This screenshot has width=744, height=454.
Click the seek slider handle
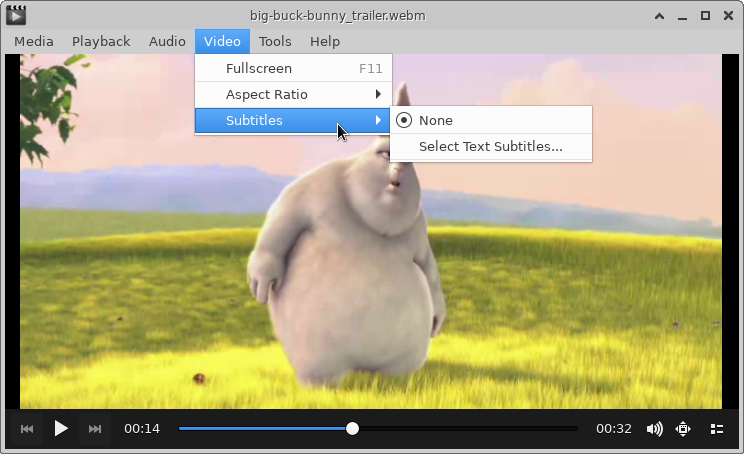pyautogui.click(x=352, y=428)
